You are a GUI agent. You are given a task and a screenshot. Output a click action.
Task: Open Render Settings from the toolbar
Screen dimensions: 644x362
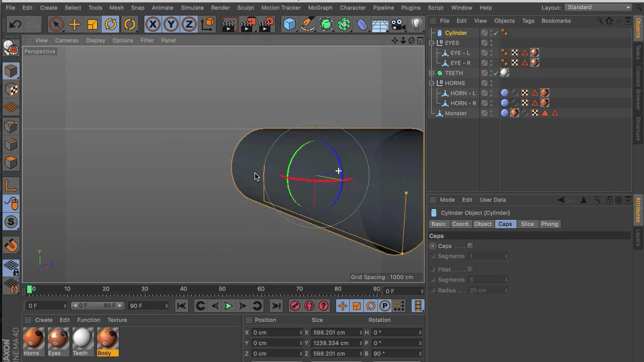coord(266,24)
